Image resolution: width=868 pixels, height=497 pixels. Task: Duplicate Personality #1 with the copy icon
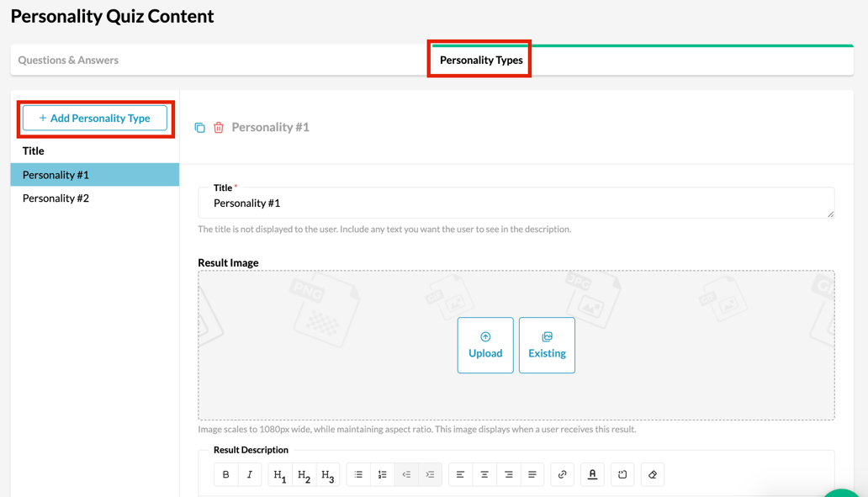[200, 128]
